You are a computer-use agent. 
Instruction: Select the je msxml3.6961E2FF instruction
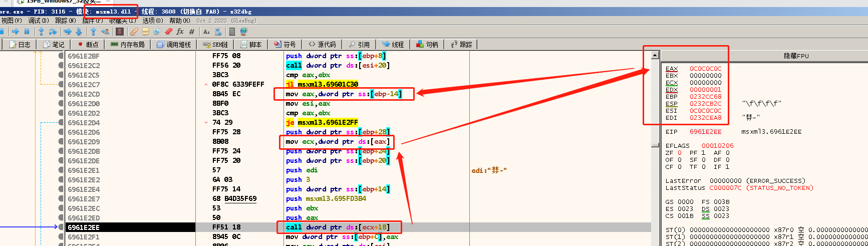tap(322, 122)
